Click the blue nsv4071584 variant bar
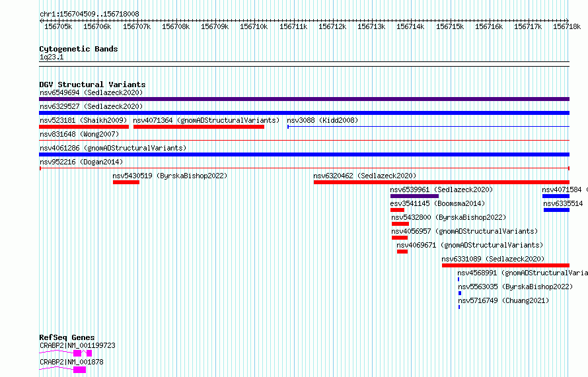This screenshot has height=377, width=588. coord(556,196)
